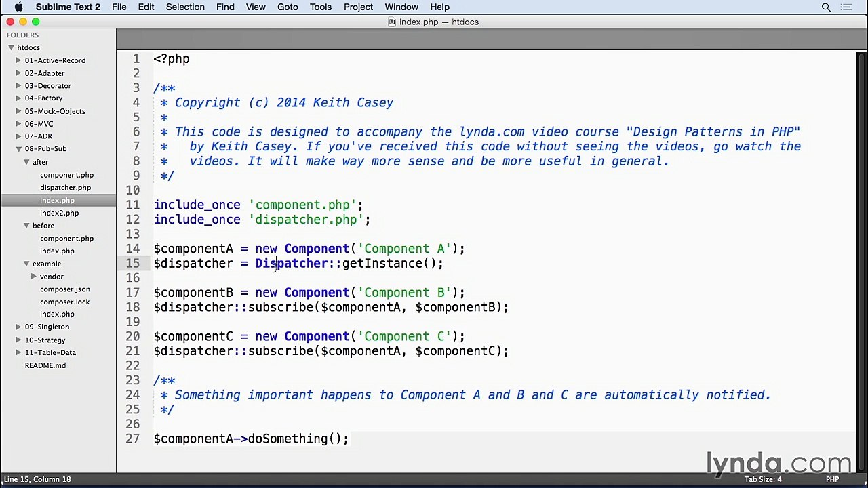
Task: Click the 'dispatcher.php' string on line 12
Action: [x=306, y=220]
